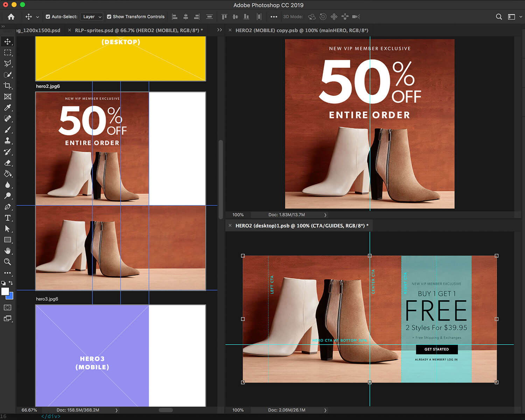Pick the Brush tool
The height and width of the screenshot is (420, 525).
[x=7, y=130]
